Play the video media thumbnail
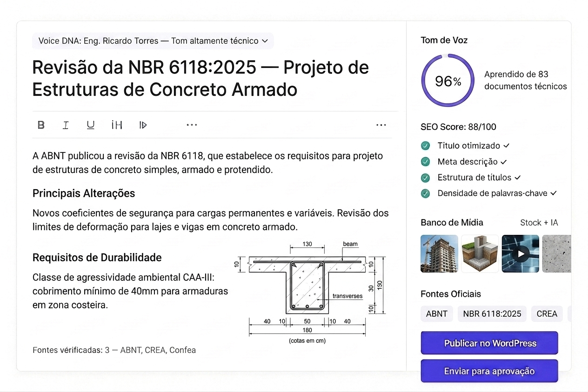The height and width of the screenshot is (392, 588). tap(521, 253)
